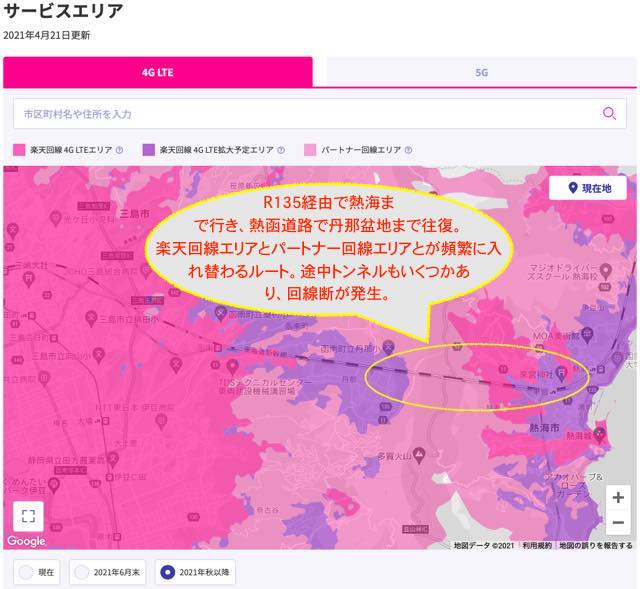The width and height of the screenshot is (640, 589).
Task: Open help icon beside 4G LTE拡大予定エリア
Action: tap(281, 150)
